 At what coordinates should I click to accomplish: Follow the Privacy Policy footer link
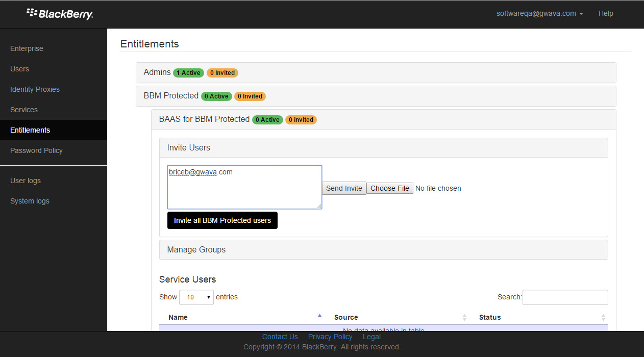pyautogui.click(x=330, y=337)
